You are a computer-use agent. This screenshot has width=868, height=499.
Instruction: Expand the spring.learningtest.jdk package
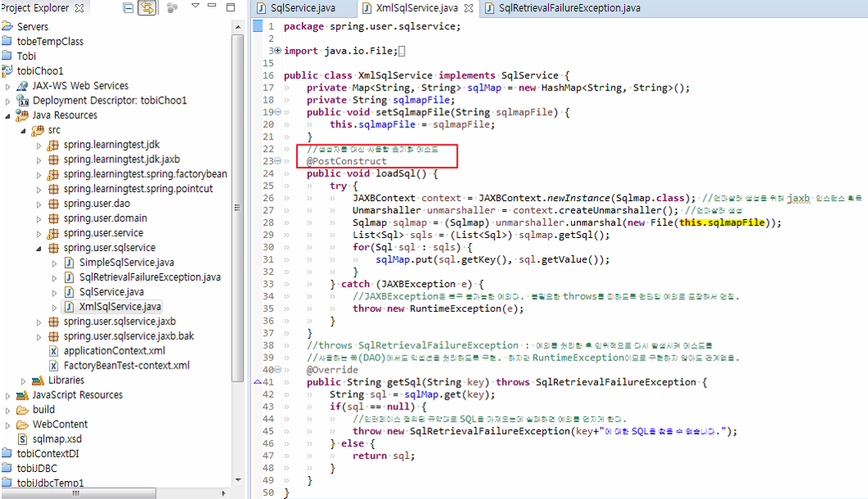click(39, 145)
